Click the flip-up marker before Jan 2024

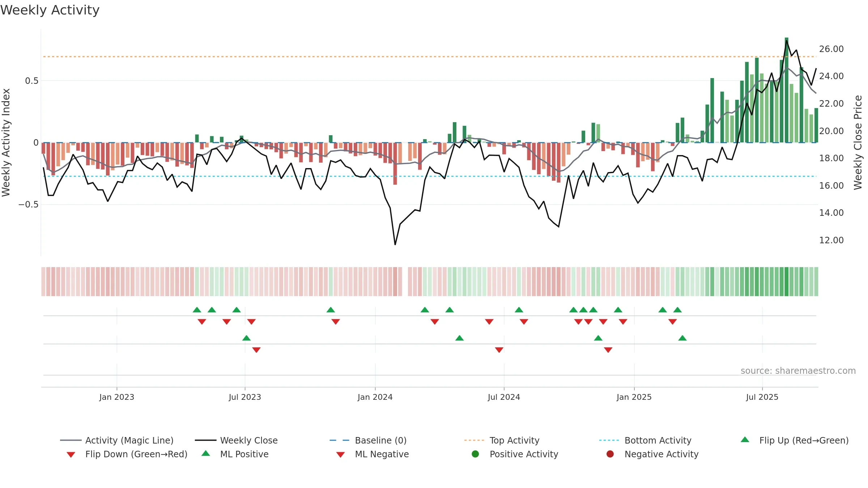[331, 310]
